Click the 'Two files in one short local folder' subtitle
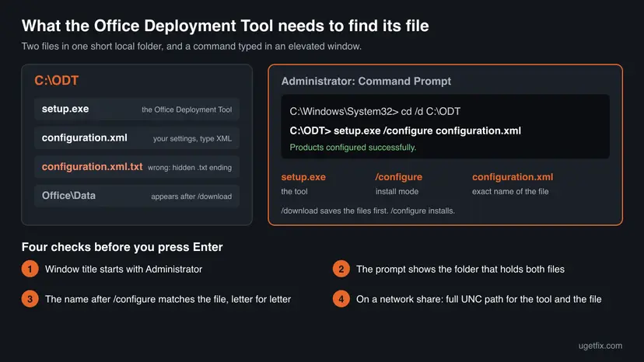Viewport: 644px width, 362px height. click(x=191, y=47)
